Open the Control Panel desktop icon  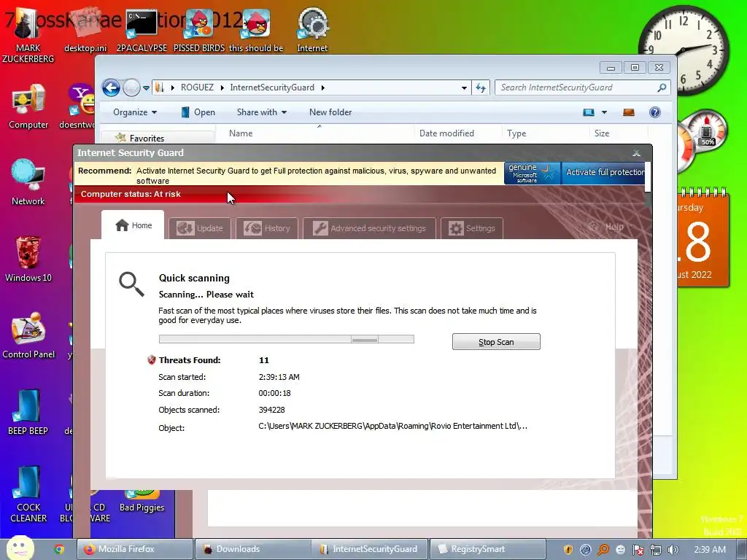coord(28,335)
